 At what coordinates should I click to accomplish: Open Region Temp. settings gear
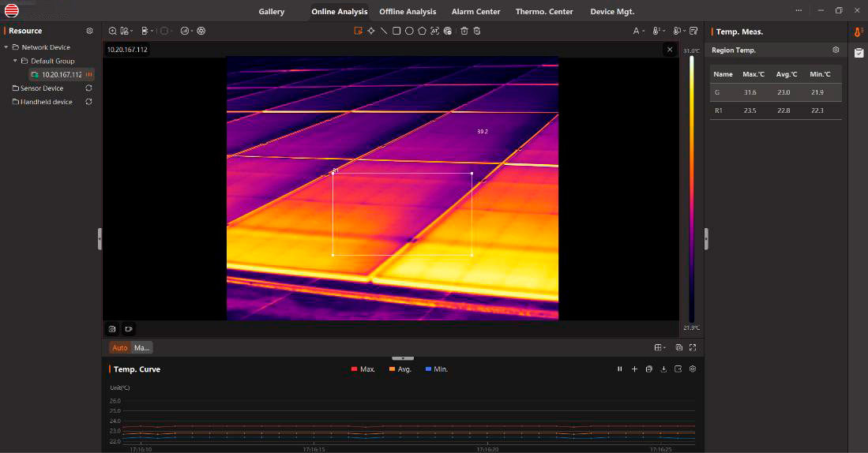[836, 50]
